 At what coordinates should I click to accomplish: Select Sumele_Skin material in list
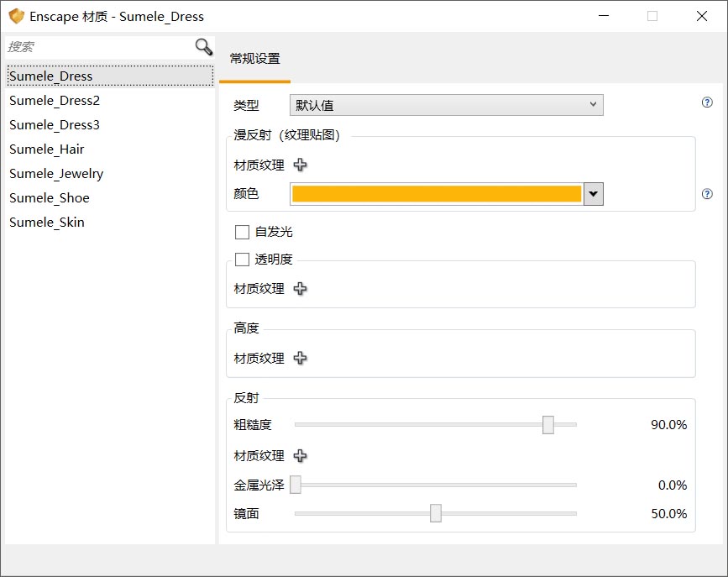pos(47,223)
